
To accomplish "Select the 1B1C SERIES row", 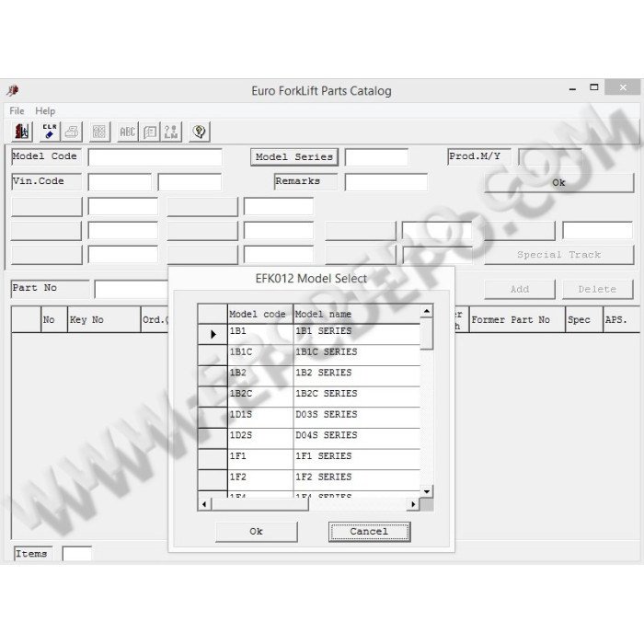I will click(x=309, y=355).
